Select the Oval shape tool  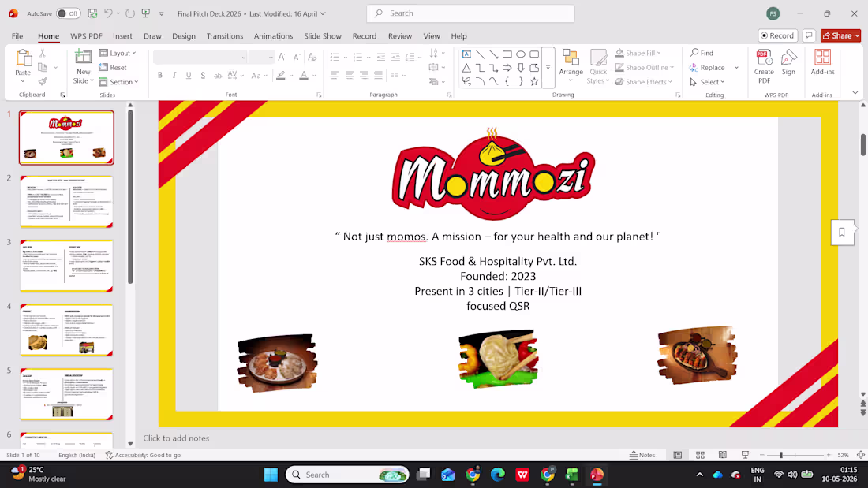[521, 54]
